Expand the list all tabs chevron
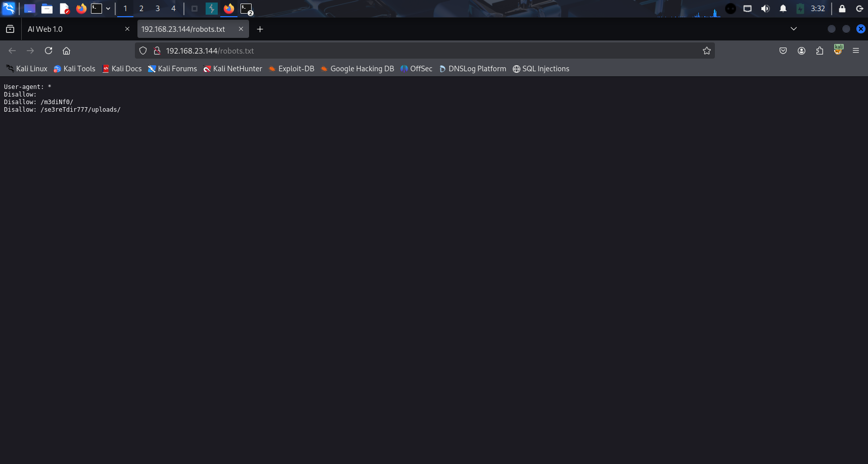 tap(793, 29)
